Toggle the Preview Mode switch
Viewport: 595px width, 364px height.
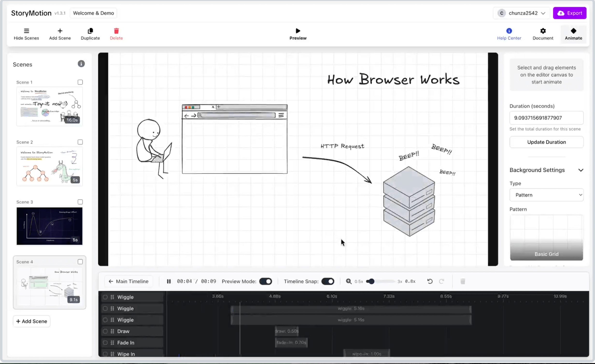(x=265, y=281)
